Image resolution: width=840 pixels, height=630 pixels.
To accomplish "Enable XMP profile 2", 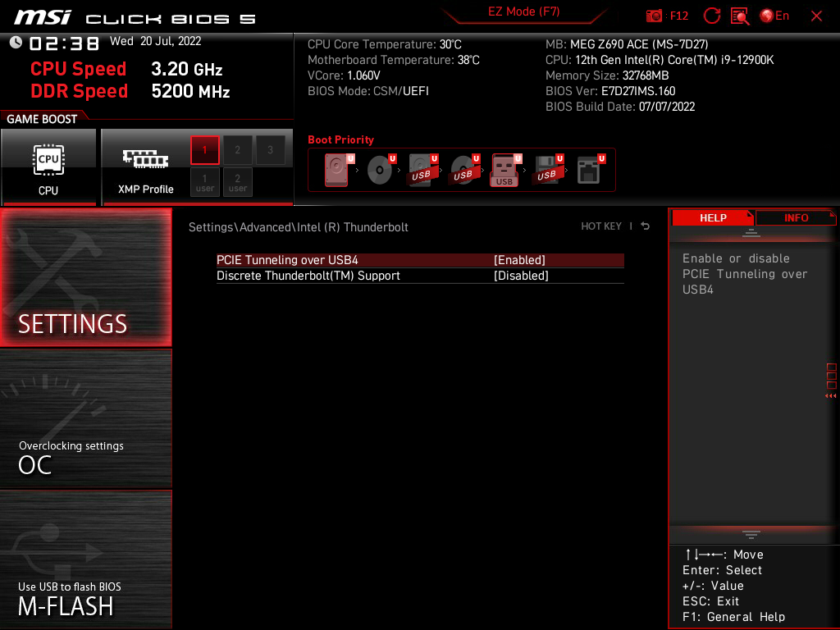I will pyautogui.click(x=237, y=150).
